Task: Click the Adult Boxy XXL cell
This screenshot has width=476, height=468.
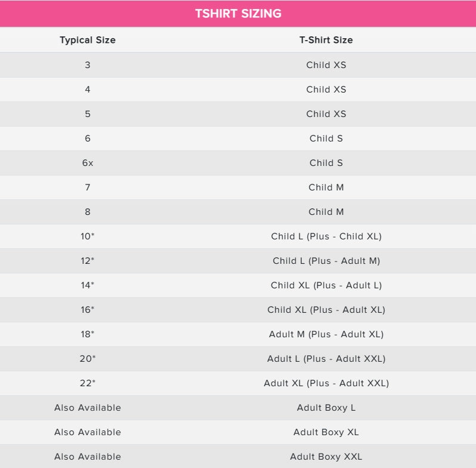Action: coord(326,456)
